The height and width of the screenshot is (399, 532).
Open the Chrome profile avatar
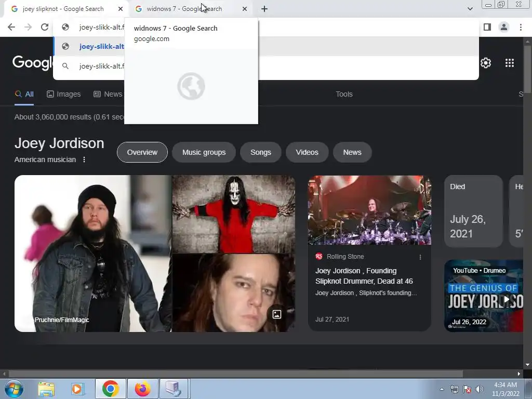coord(504,27)
